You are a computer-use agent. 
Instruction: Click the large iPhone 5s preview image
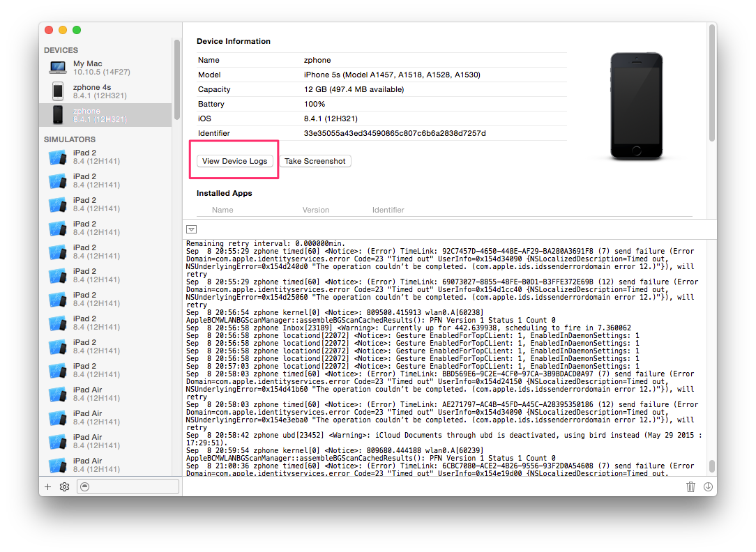pyautogui.click(x=637, y=107)
